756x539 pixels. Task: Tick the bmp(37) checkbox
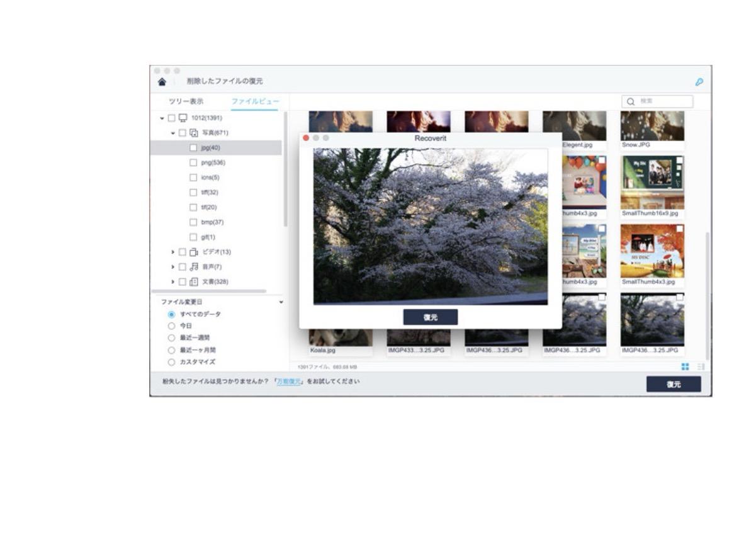[x=193, y=222]
